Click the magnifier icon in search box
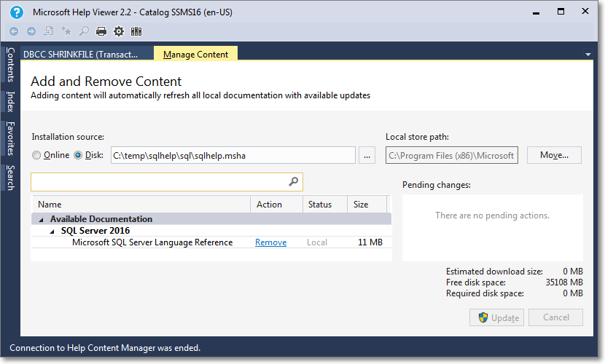 pyautogui.click(x=293, y=182)
